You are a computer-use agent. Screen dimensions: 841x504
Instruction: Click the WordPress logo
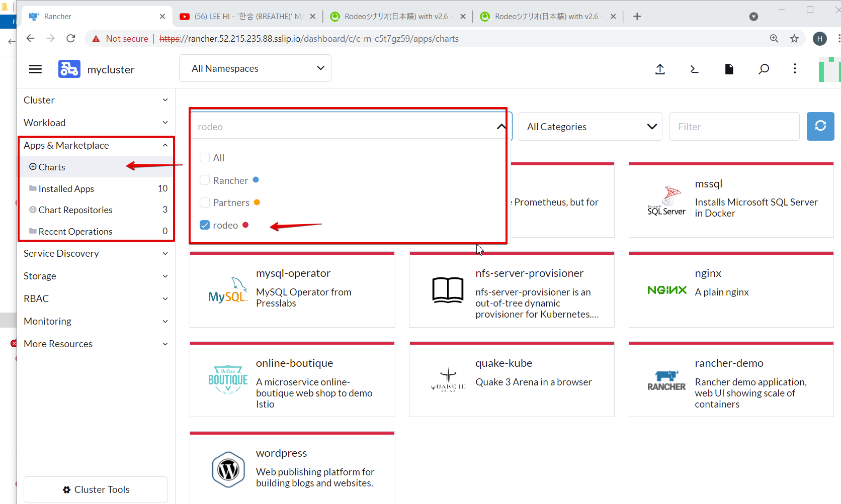point(228,470)
